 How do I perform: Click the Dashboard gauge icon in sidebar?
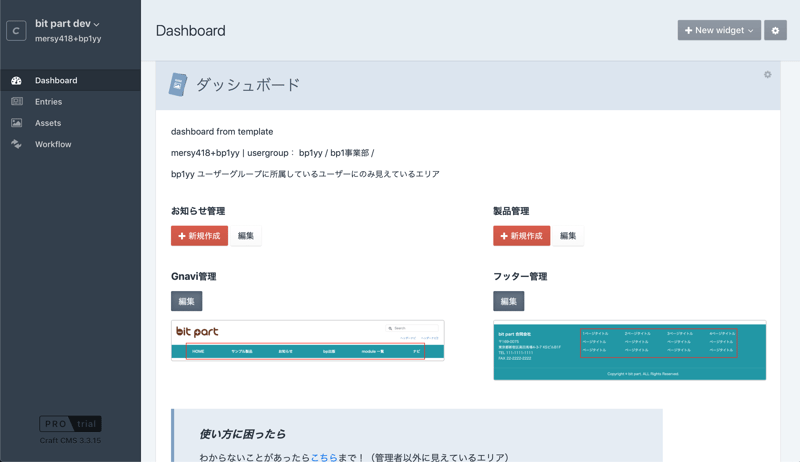[x=17, y=81]
